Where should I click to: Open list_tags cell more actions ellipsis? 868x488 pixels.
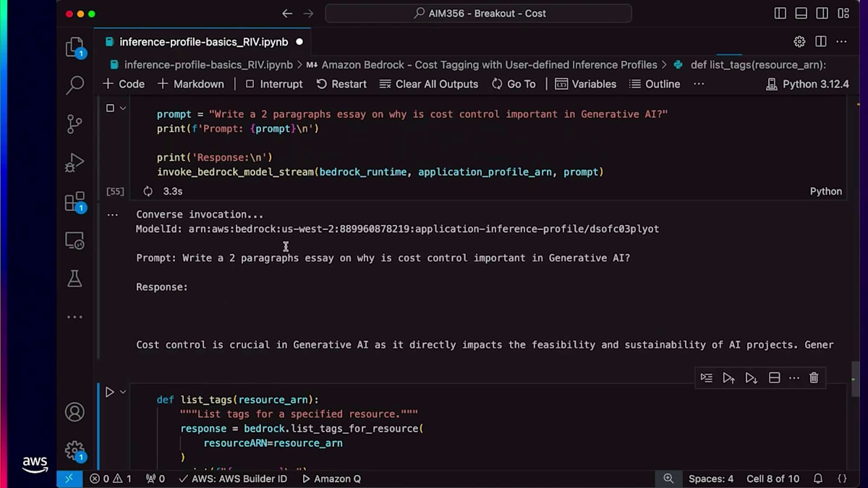click(x=794, y=377)
